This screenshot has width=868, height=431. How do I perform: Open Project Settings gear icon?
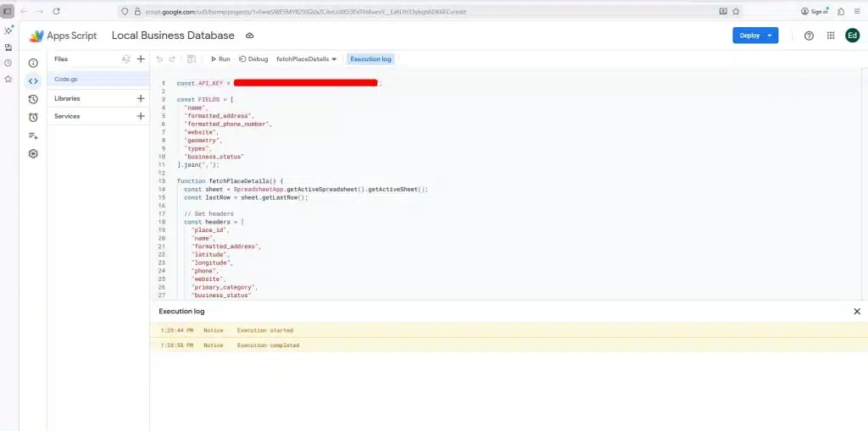pos(33,154)
